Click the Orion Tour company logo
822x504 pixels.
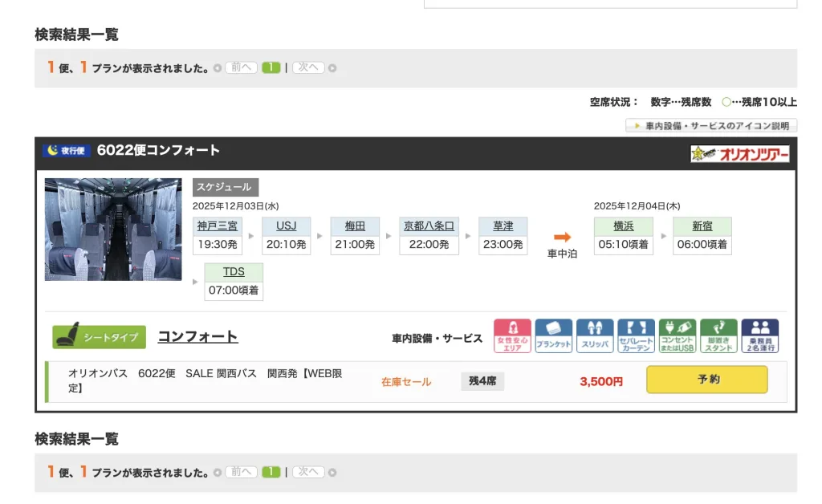click(739, 153)
